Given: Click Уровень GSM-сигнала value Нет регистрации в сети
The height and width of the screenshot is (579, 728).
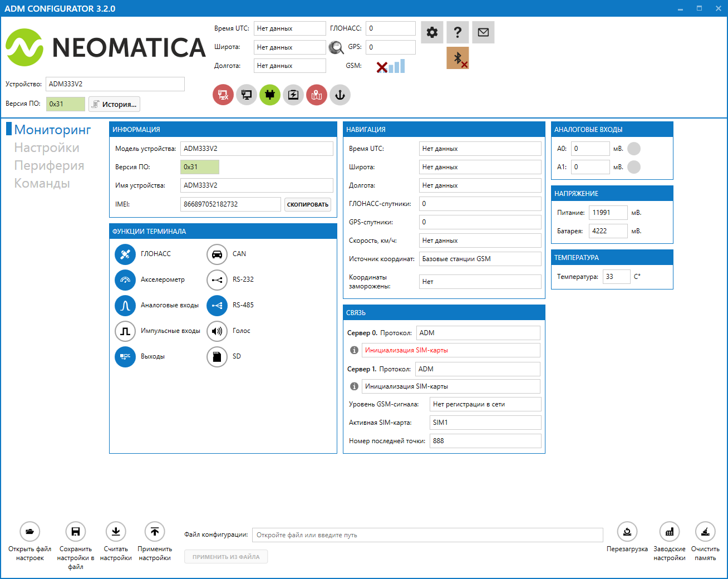Looking at the screenshot, I should [x=485, y=404].
